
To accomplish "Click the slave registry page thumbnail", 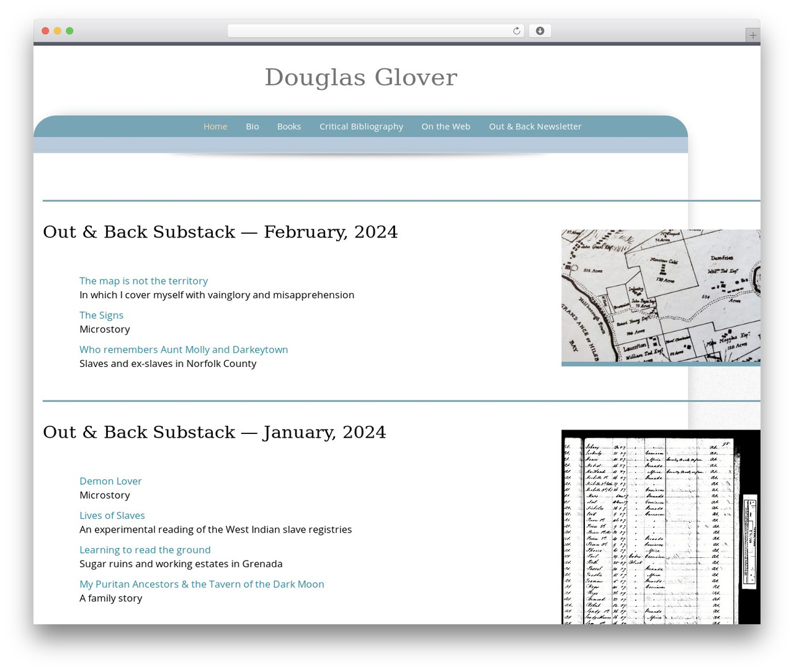I will pyautogui.click(x=661, y=527).
